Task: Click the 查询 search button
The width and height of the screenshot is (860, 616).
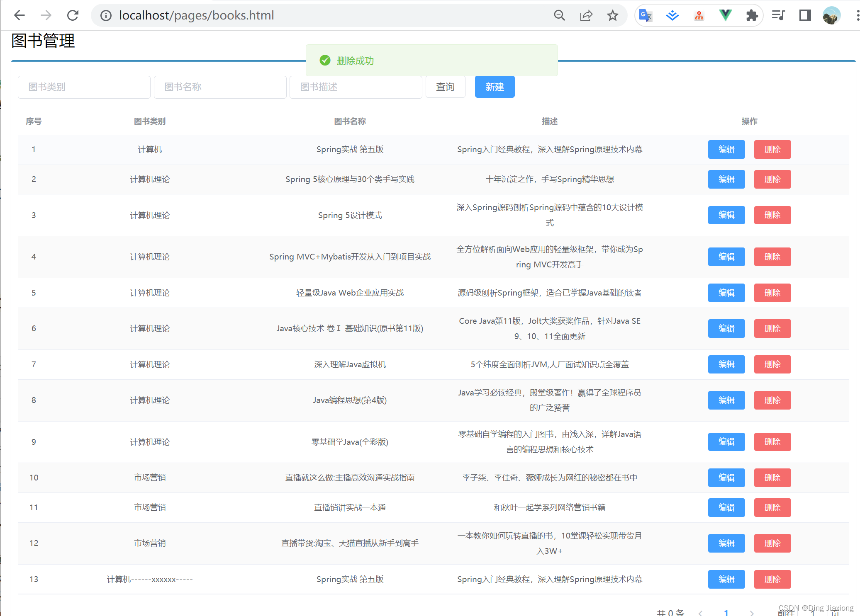Action: (445, 87)
